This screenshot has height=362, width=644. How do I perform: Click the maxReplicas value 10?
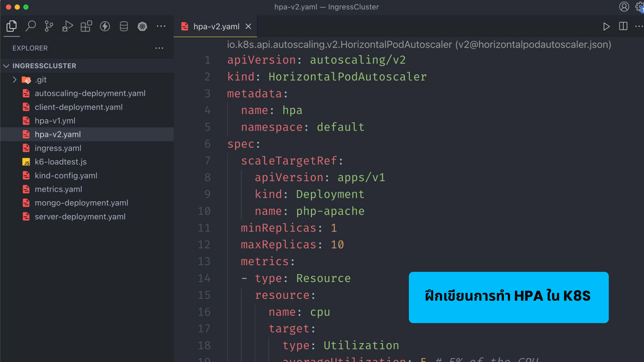337,245
